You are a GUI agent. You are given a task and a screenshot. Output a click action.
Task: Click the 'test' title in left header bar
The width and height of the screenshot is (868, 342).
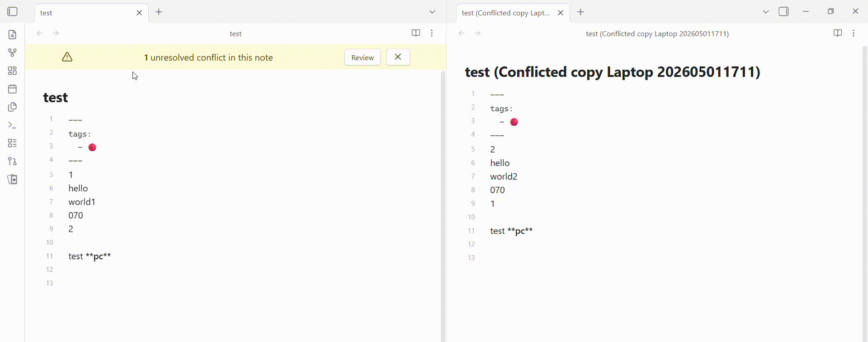click(x=236, y=33)
